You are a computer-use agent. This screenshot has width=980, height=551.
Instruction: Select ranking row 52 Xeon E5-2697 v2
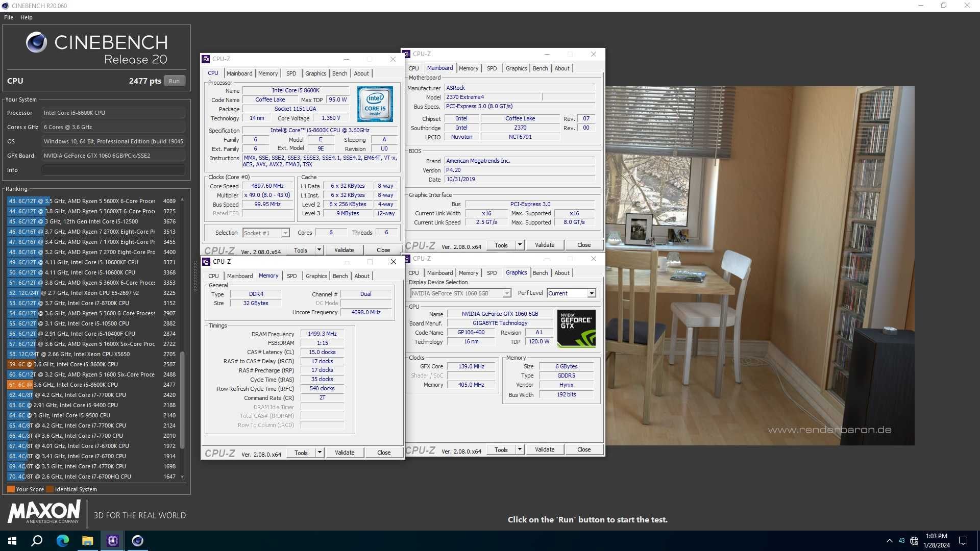pyautogui.click(x=92, y=293)
